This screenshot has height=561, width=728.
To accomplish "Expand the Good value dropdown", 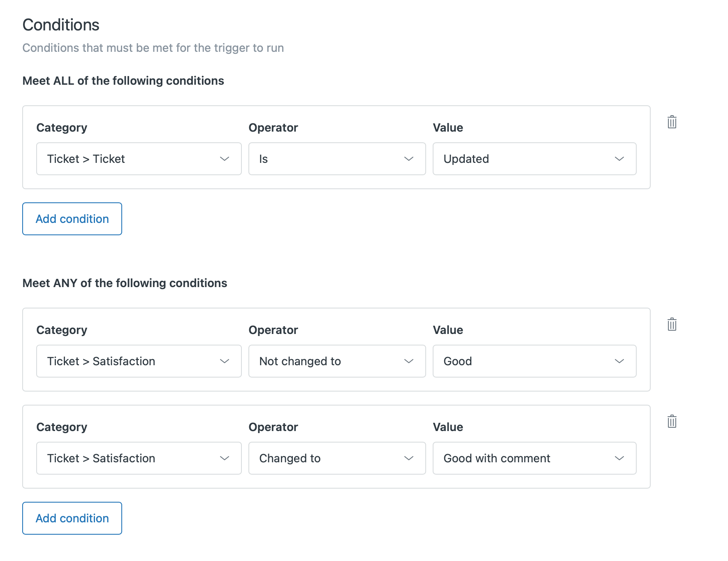I will 534,361.
